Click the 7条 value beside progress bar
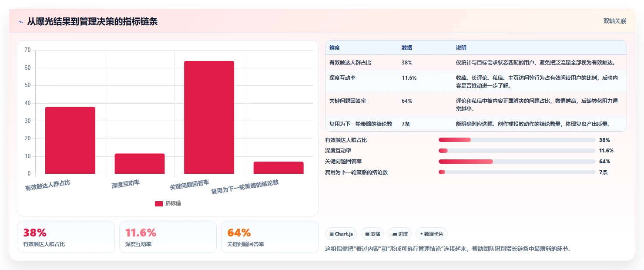644x270 pixels. click(603, 172)
